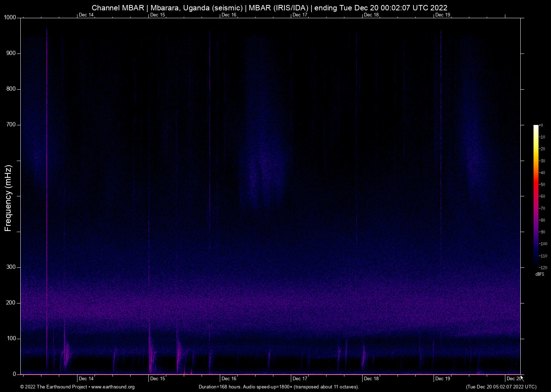Click the Dec 20 label on bottom axis
Screen dimensions: 551x392
pyautogui.click(x=514, y=379)
